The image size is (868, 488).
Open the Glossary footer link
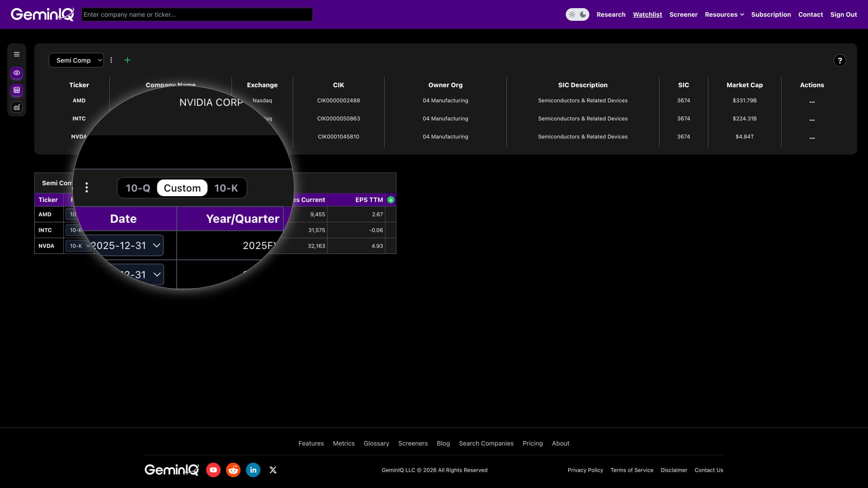377,443
